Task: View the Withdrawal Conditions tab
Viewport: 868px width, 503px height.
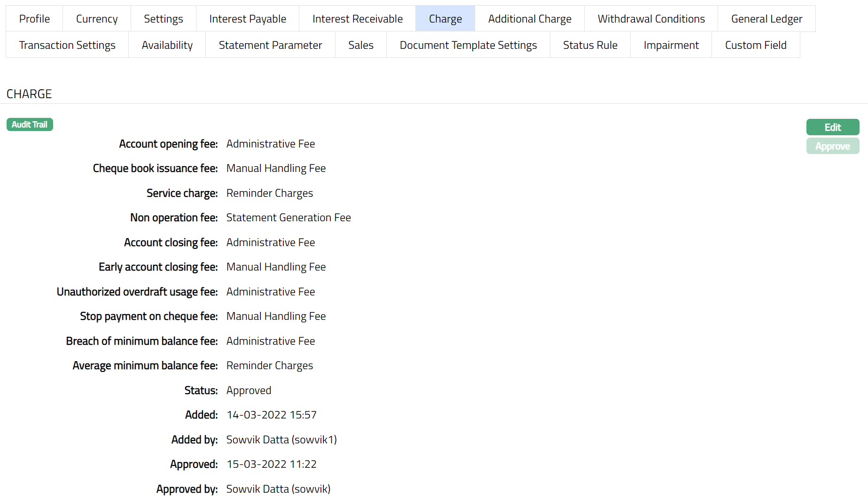Action: 651,19
